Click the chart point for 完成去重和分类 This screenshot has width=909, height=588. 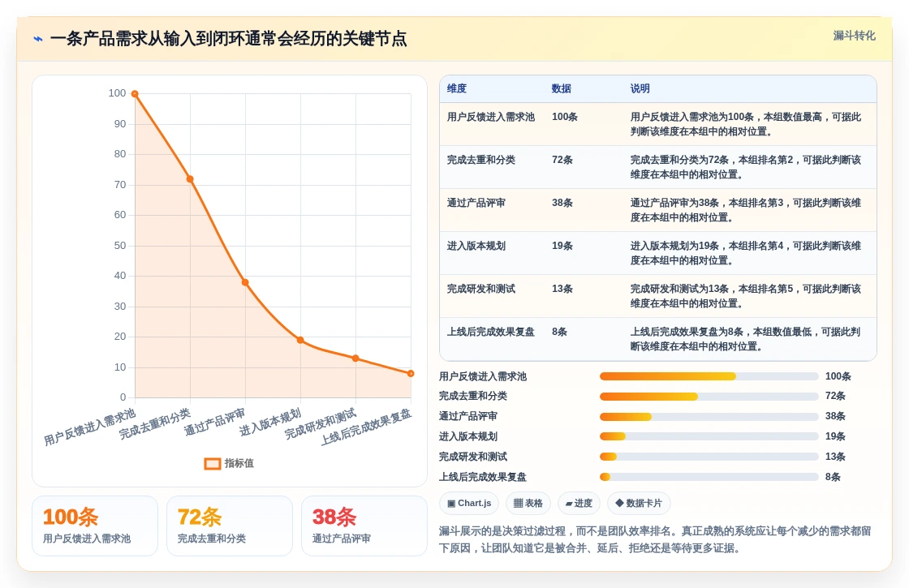[x=190, y=179]
